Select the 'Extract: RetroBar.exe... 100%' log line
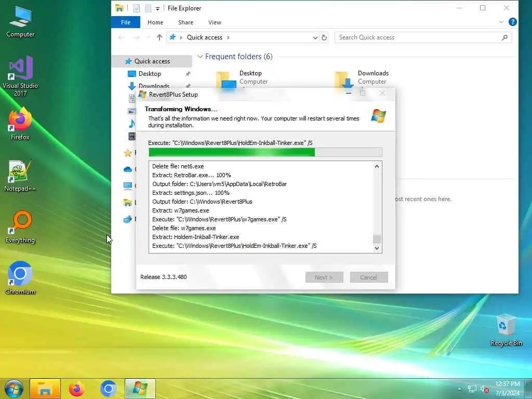 tap(191, 175)
